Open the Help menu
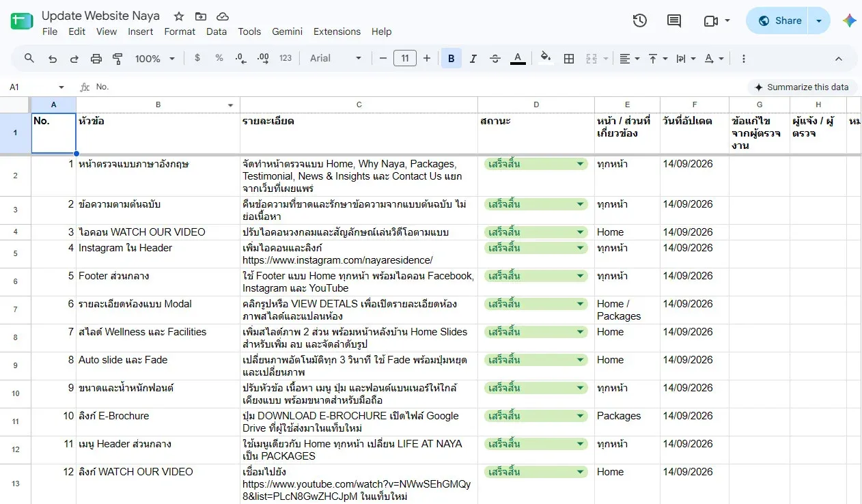Viewport: 862px width, 504px height. pyautogui.click(x=382, y=31)
